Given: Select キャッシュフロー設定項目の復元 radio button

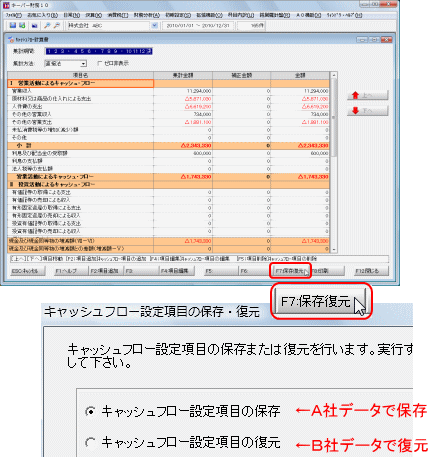Looking at the screenshot, I should [90, 443].
